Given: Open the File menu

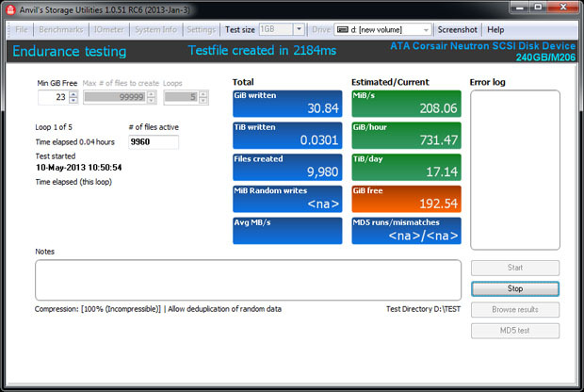Looking at the screenshot, I should tap(22, 29).
